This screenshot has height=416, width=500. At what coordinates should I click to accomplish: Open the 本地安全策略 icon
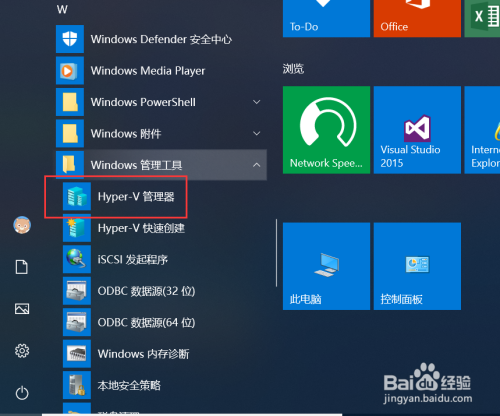point(77,385)
